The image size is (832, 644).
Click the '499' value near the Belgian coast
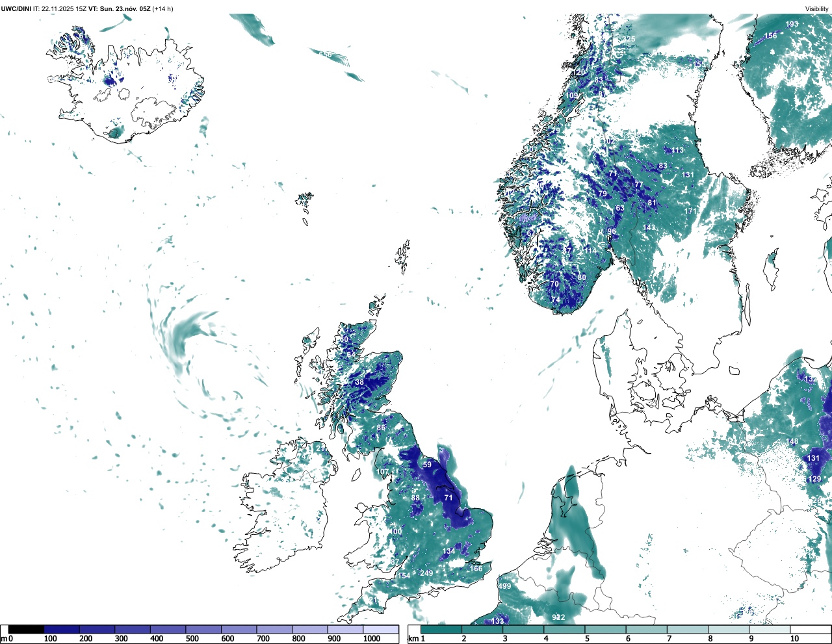(504, 587)
